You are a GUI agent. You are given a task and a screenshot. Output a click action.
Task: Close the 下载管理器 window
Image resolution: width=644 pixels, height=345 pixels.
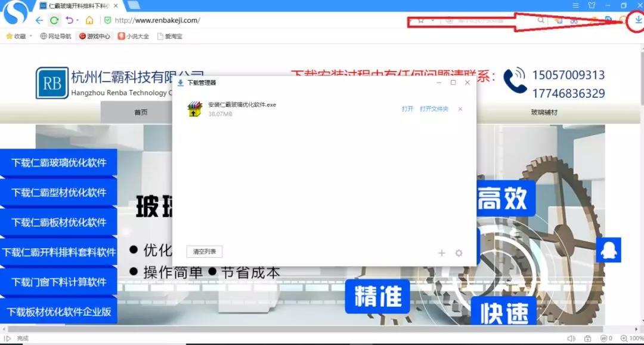(x=467, y=82)
